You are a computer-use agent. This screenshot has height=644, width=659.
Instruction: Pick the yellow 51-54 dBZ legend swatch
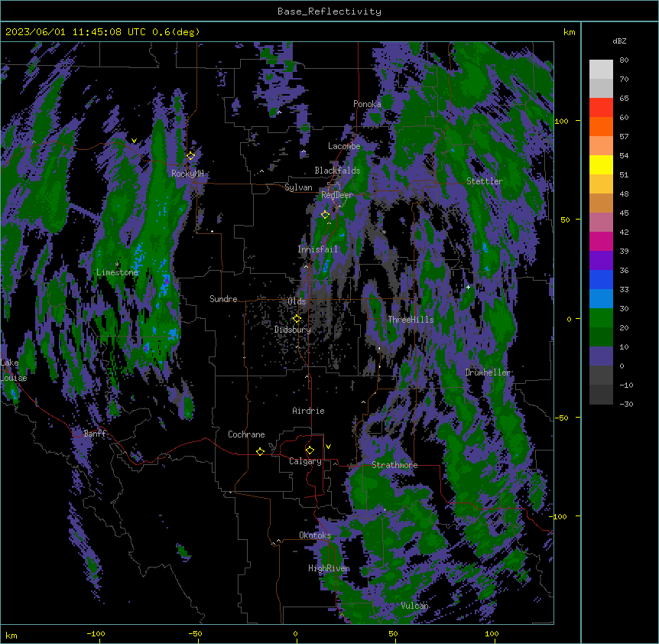click(601, 164)
